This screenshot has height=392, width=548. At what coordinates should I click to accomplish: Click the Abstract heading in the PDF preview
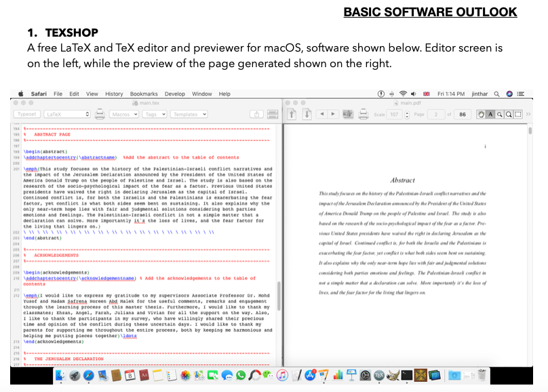pyautogui.click(x=402, y=180)
